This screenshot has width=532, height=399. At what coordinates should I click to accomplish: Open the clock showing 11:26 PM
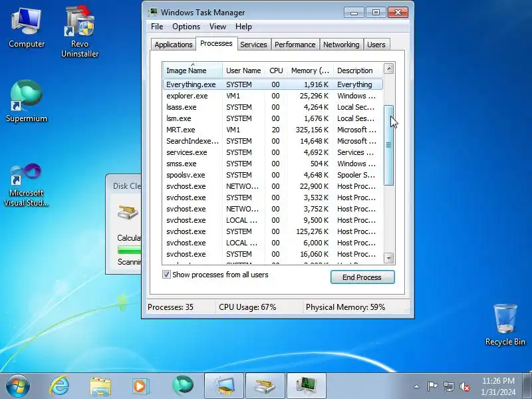(x=498, y=386)
